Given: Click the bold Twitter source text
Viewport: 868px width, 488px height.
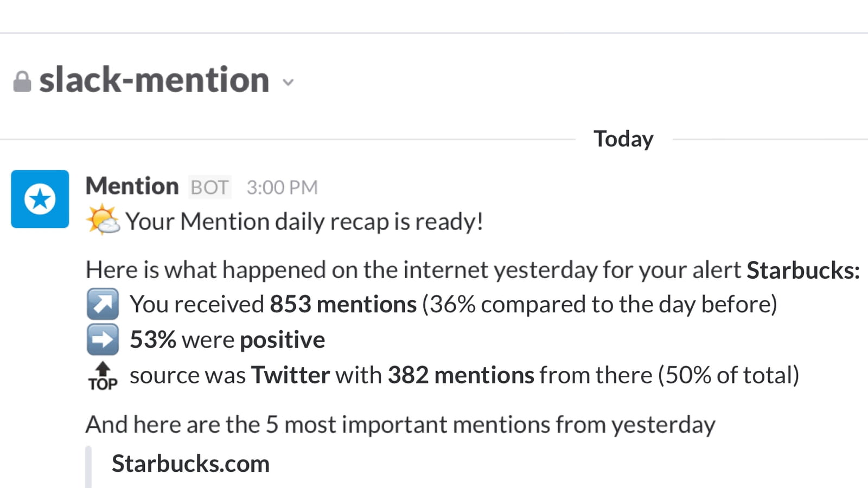Looking at the screenshot, I should [290, 375].
